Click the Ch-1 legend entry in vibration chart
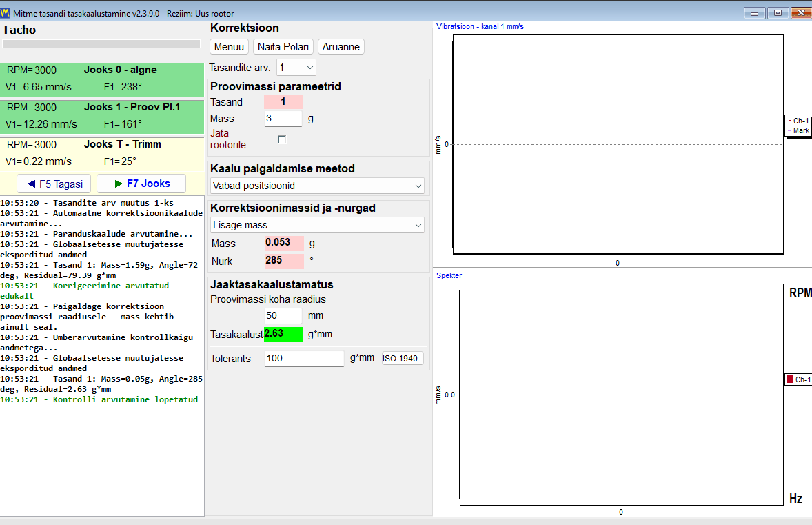 pos(798,121)
